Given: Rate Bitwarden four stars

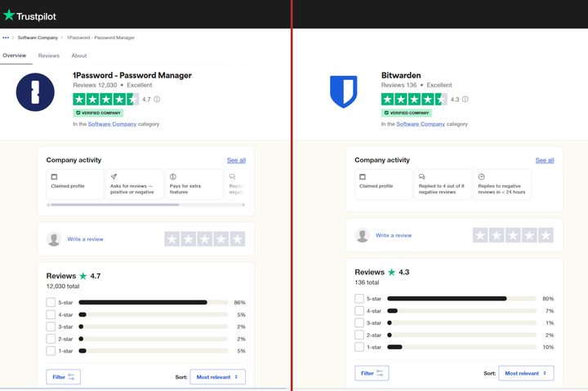Looking at the screenshot, I should tap(529, 235).
